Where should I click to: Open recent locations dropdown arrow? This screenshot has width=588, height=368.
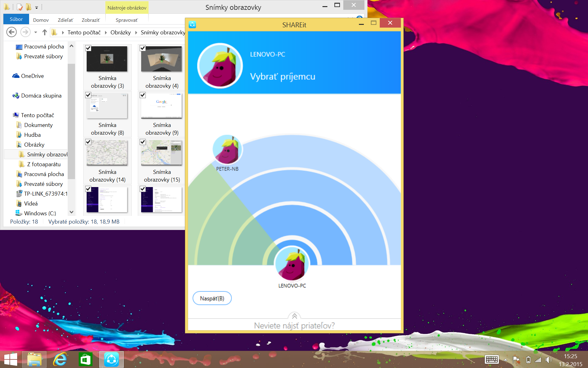point(36,32)
